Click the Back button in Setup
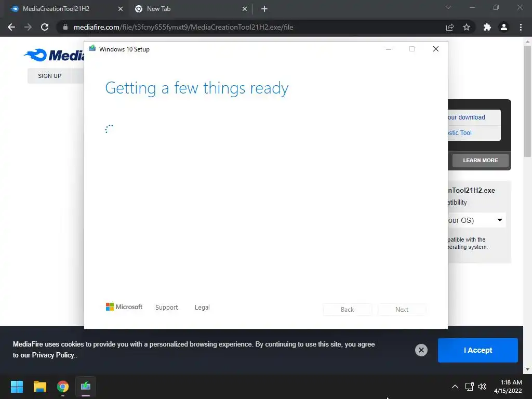The height and width of the screenshot is (399, 532). [348, 310]
